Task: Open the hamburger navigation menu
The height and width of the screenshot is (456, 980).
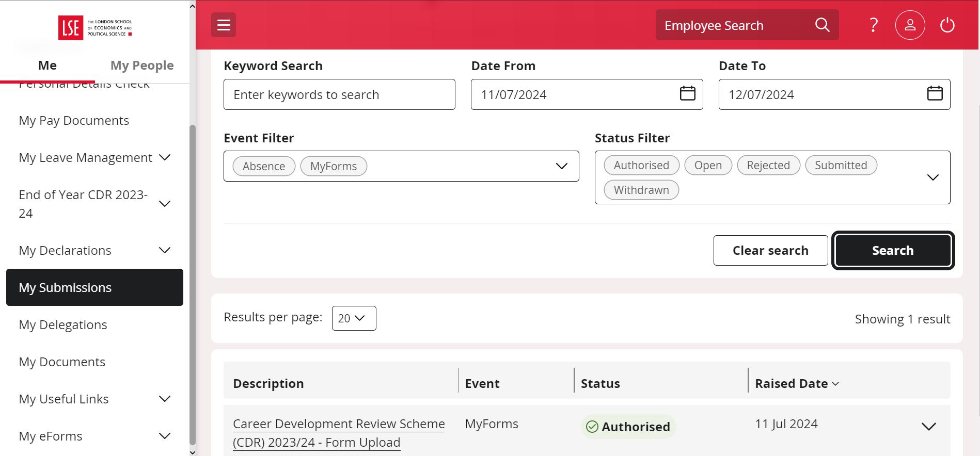Action: click(x=224, y=25)
